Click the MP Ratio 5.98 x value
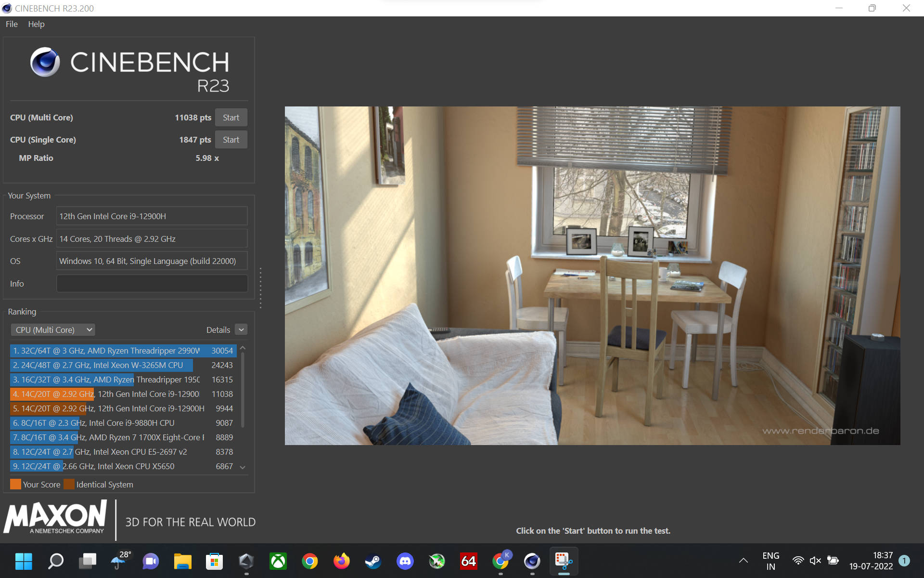The width and height of the screenshot is (924, 578). tap(207, 158)
